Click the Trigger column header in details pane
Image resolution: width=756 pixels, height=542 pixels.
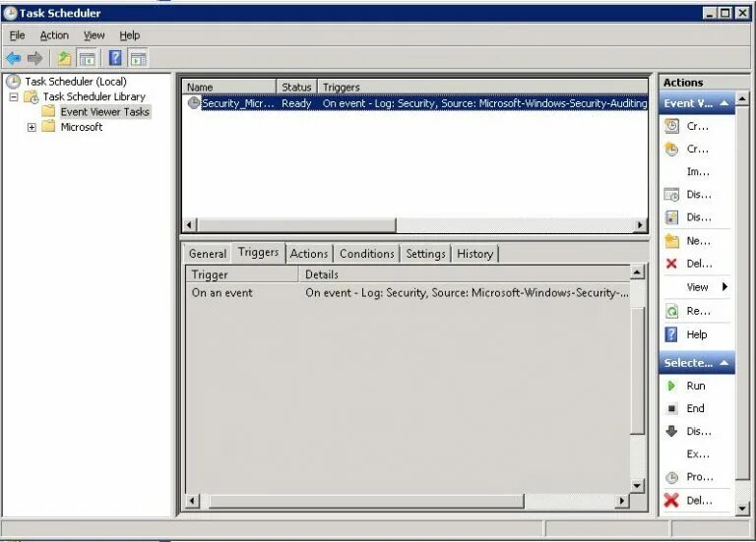242,274
